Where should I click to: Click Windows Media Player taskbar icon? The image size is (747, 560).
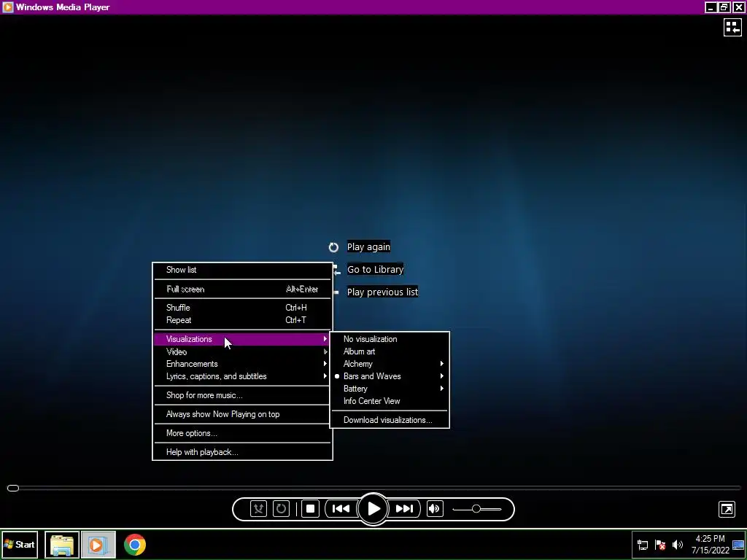coord(98,544)
